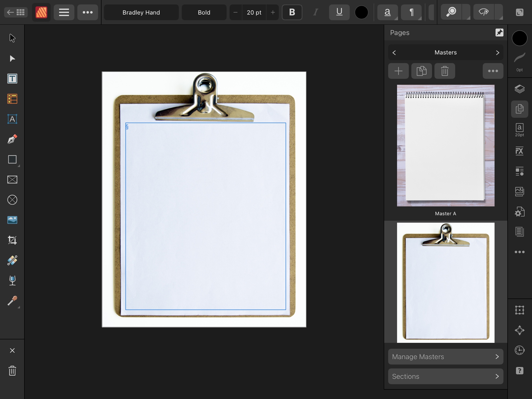Expand Manage Masters section
The width and height of the screenshot is (532, 399).
(x=446, y=357)
